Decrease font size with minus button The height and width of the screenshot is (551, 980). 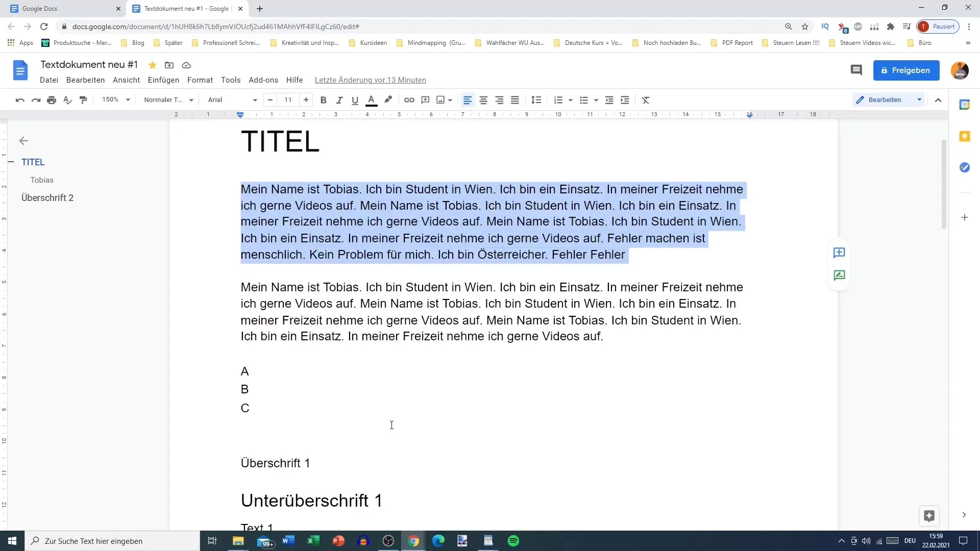pyautogui.click(x=270, y=100)
